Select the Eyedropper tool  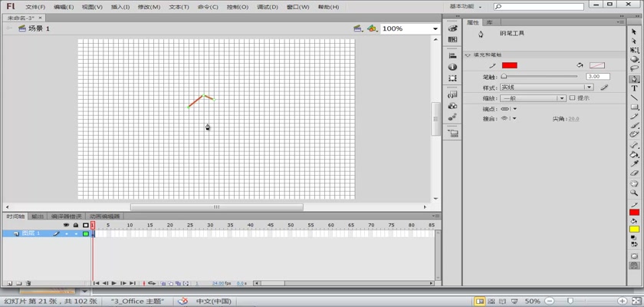(634, 163)
